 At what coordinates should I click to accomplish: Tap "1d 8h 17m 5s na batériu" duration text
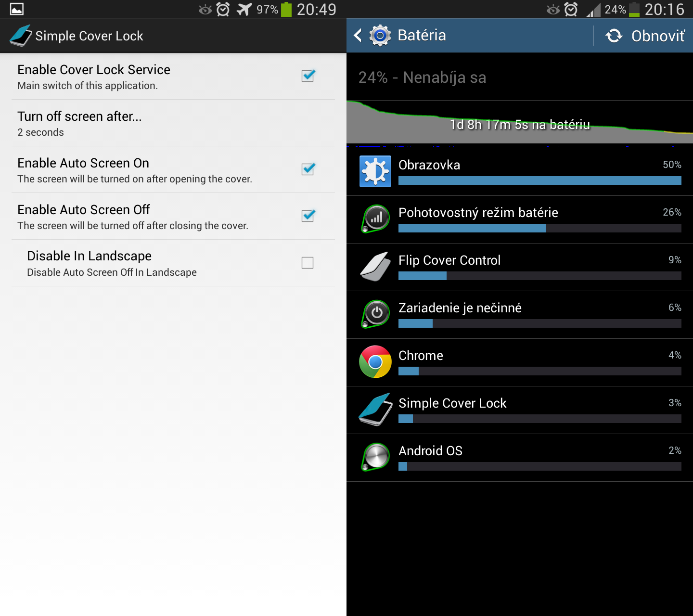coord(520,125)
